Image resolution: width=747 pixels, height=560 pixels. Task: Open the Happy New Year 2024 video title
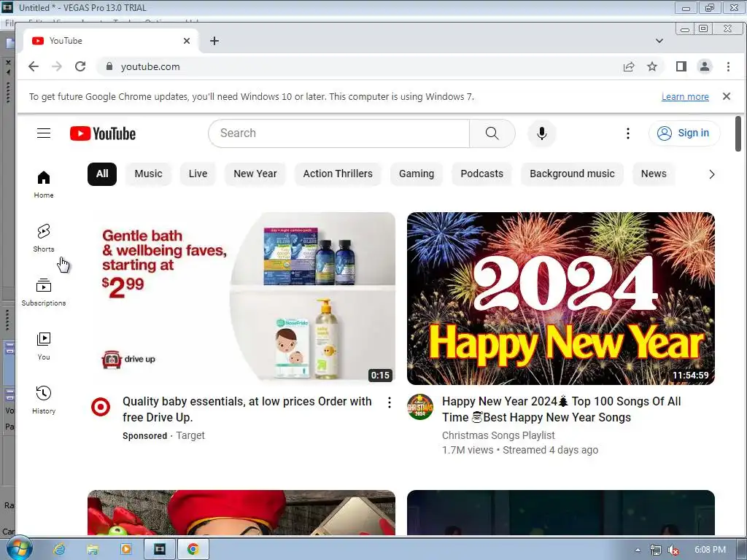point(561,410)
